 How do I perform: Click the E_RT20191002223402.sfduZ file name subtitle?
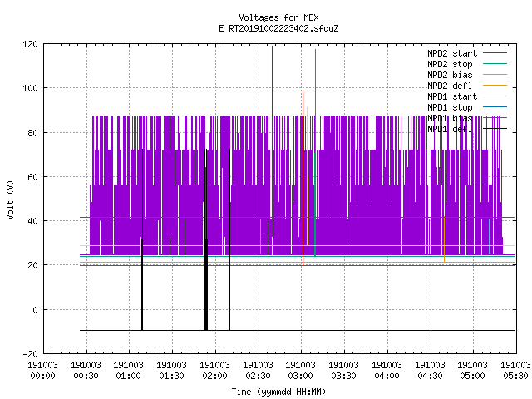pos(278,28)
